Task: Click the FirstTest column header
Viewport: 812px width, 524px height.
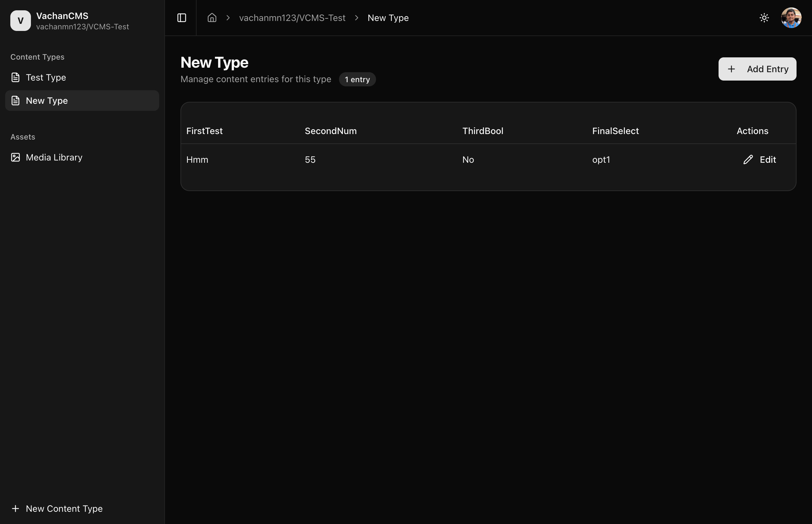Action: (x=204, y=131)
